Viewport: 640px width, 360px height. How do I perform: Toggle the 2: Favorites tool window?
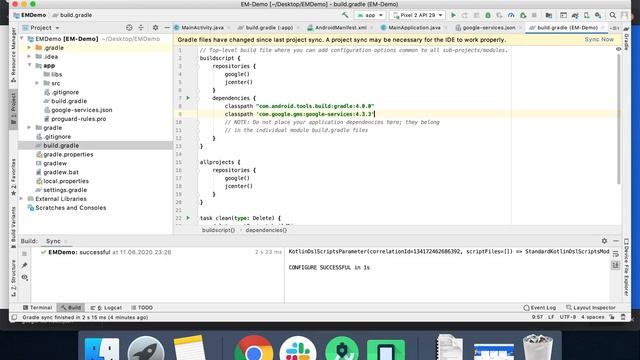pyautogui.click(x=13, y=177)
